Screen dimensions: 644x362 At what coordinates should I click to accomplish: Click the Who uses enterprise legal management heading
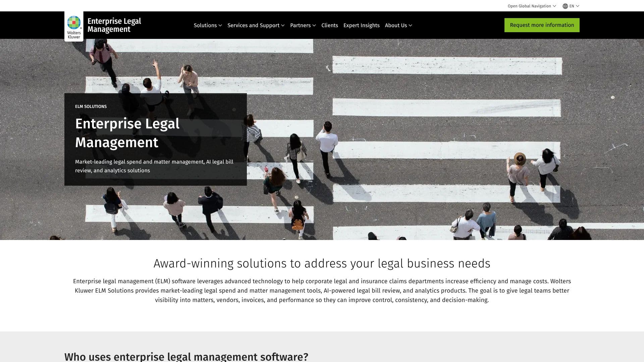pyautogui.click(x=186, y=357)
